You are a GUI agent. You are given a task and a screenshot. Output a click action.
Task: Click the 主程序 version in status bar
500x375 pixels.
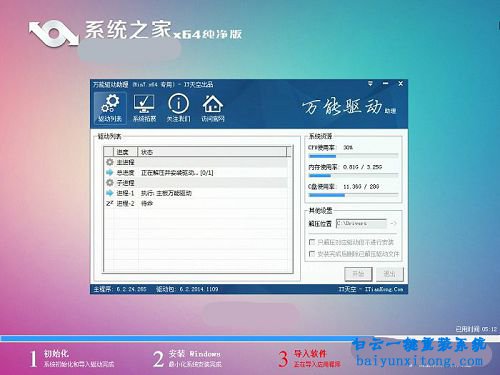(120, 289)
